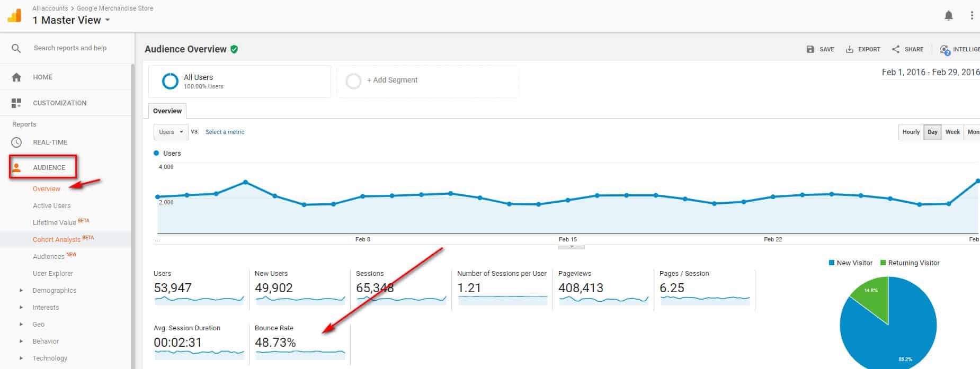
Task: Select the Users 53,947 metric tile
Action: (199, 289)
